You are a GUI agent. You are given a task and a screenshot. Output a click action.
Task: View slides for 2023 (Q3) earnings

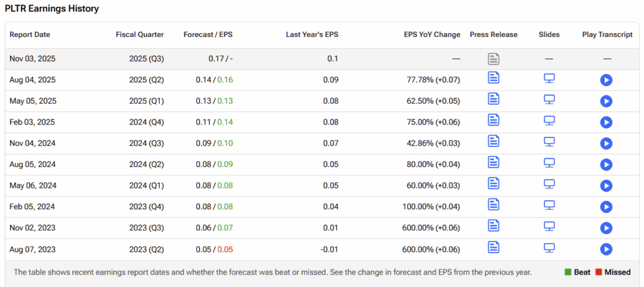coord(549,227)
